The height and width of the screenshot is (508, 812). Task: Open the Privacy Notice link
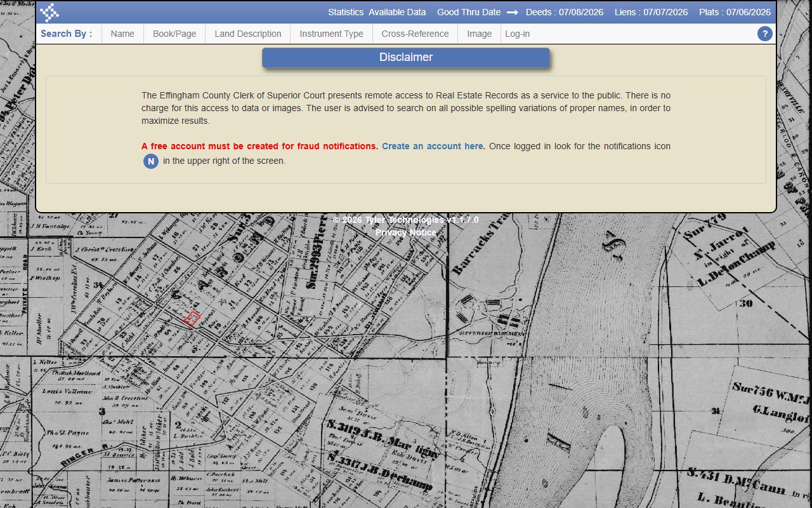point(406,232)
